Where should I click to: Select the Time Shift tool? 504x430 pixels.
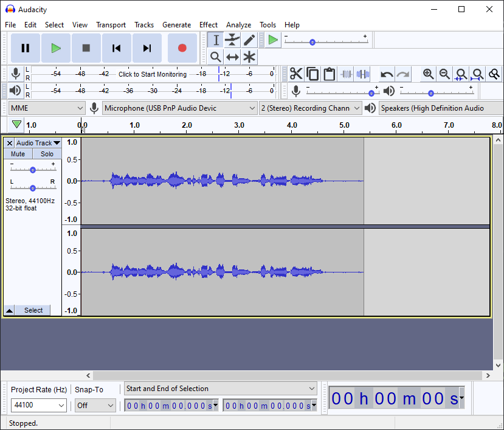(232, 57)
